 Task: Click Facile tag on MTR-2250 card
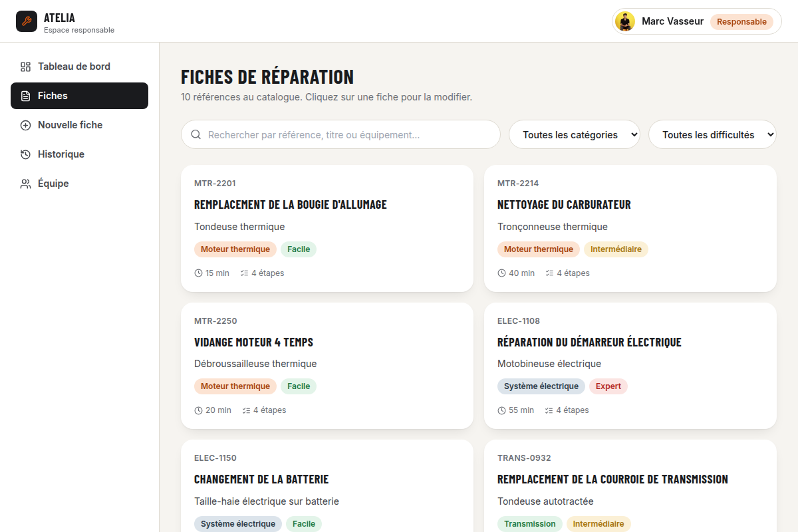click(299, 386)
